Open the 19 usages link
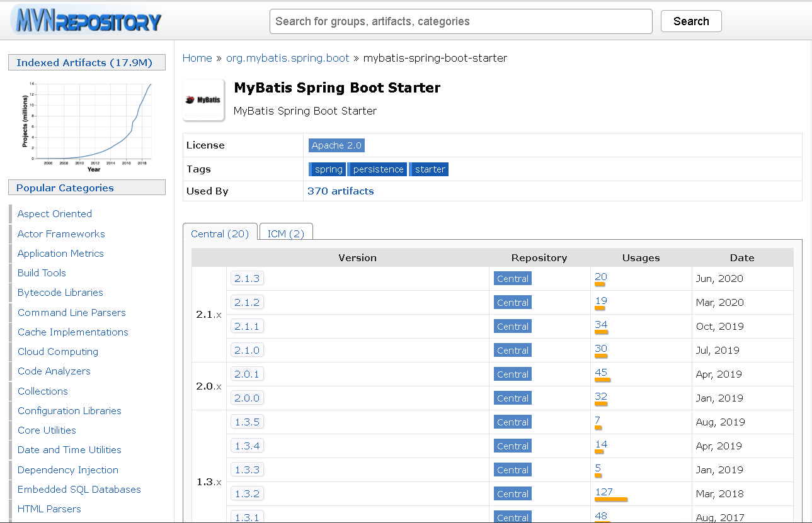 pyautogui.click(x=600, y=301)
